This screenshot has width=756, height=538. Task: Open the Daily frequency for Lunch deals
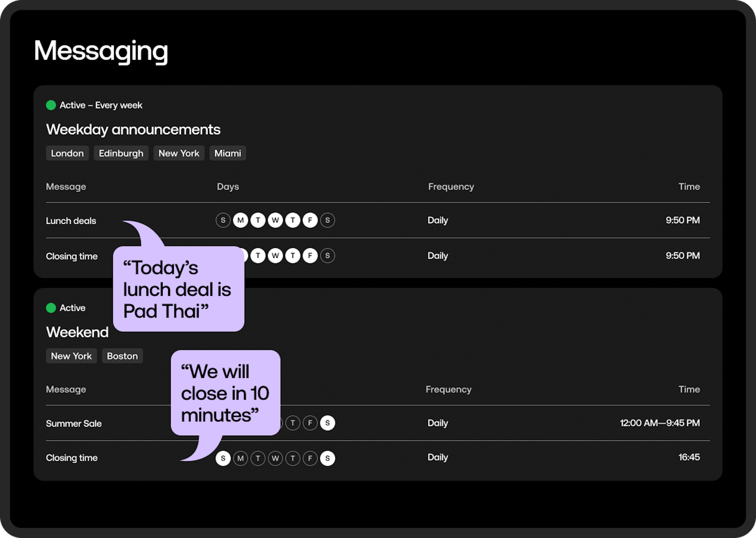click(x=437, y=220)
